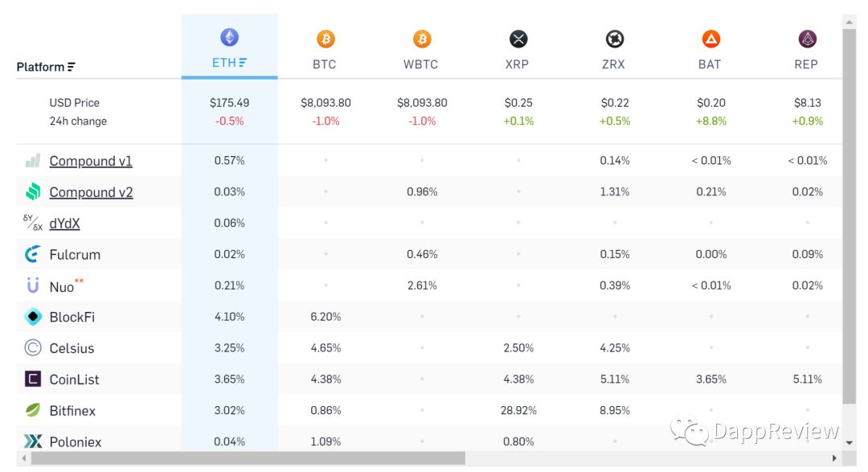Click the Compound v1 ETH rate 0.57%
This screenshot has width=868, height=472.
pos(229,161)
